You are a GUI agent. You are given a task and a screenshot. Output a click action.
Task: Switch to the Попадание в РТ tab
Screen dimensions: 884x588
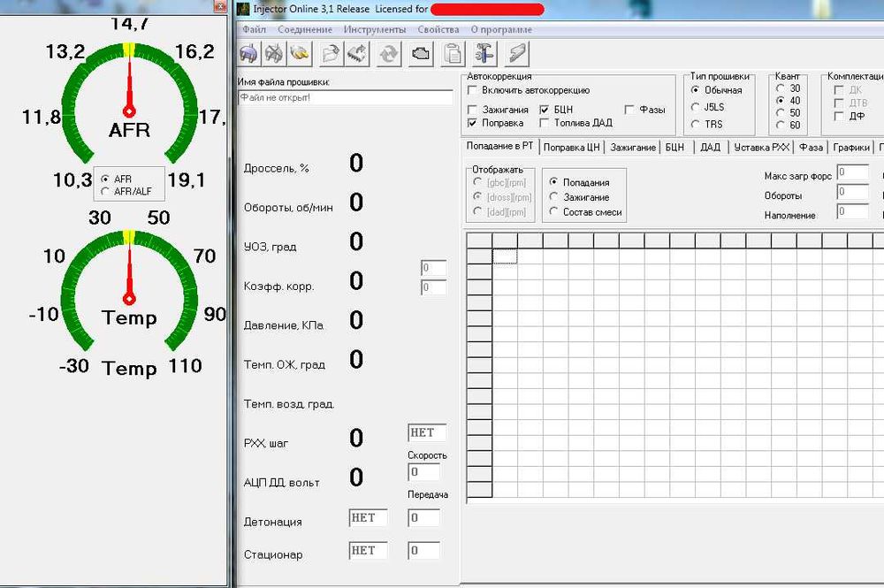pyautogui.click(x=499, y=146)
